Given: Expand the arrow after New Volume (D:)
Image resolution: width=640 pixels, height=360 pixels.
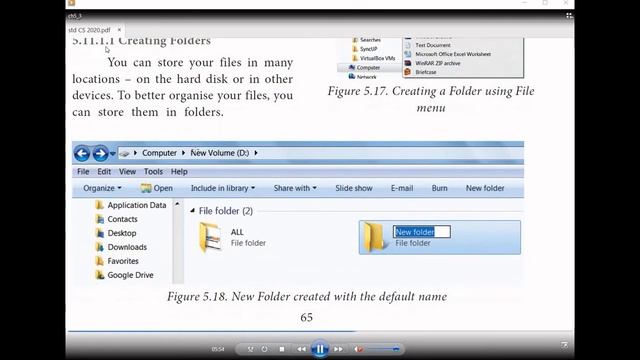Looking at the screenshot, I should pos(256,153).
